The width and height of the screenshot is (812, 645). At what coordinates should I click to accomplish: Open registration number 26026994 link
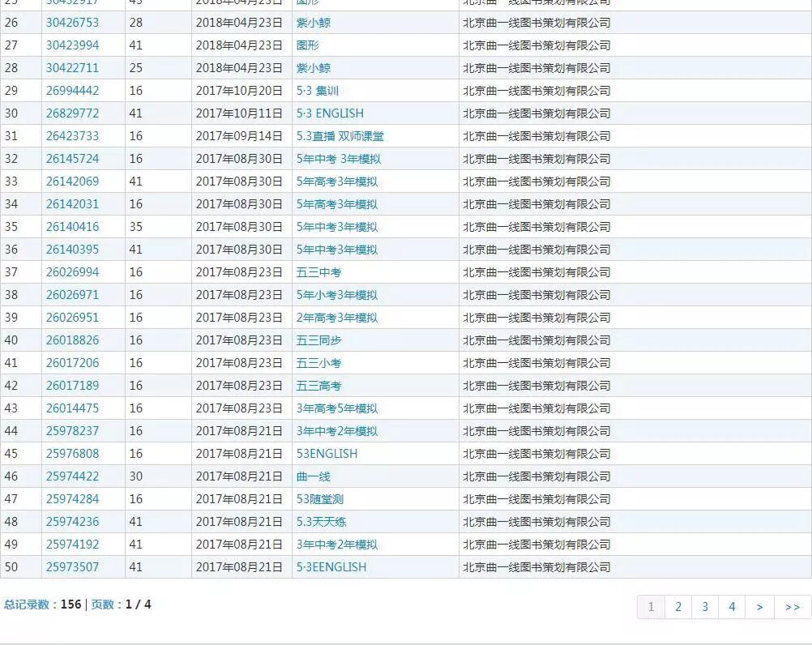(72, 272)
